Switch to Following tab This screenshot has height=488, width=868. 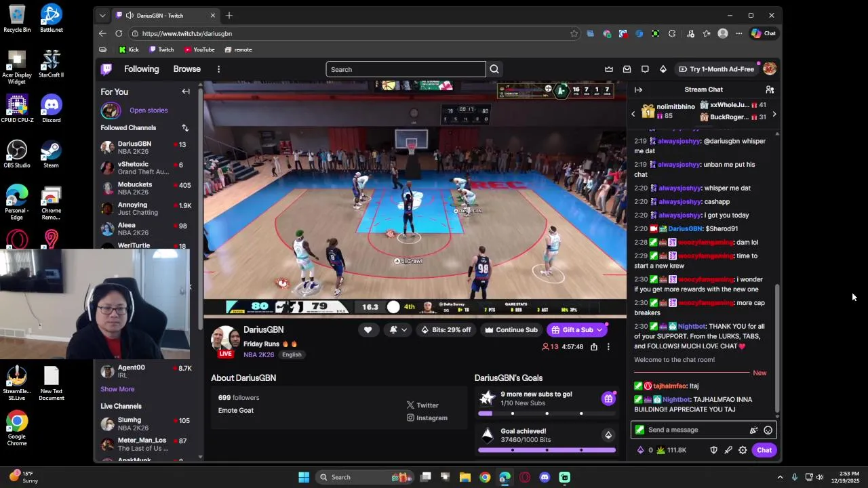(141, 69)
